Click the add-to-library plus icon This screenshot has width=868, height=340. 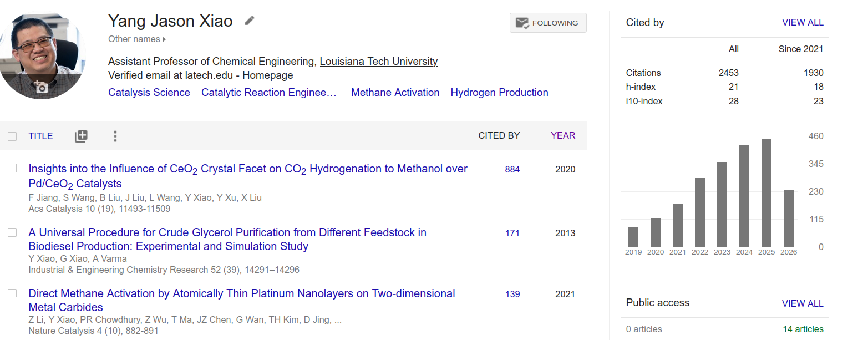coord(81,136)
